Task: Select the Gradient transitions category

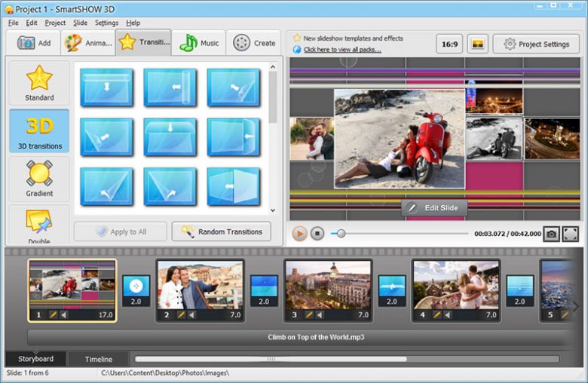Action: [x=39, y=179]
